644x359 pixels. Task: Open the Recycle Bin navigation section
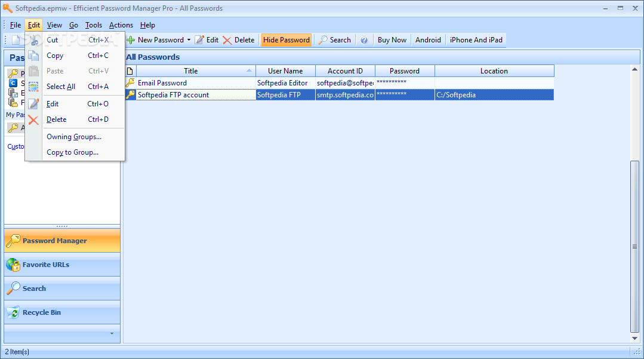click(62, 312)
